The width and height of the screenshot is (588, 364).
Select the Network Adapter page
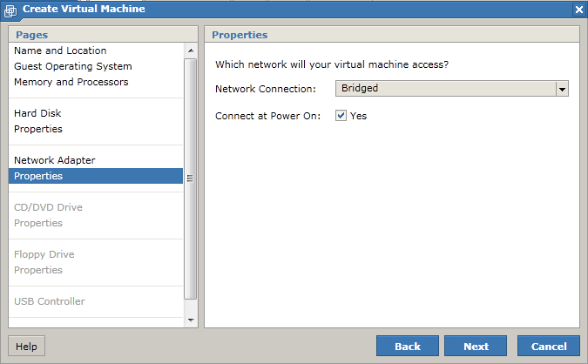(54, 160)
